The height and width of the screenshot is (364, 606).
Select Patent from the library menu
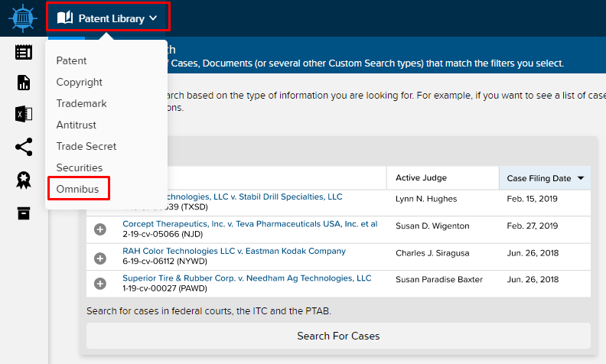click(x=71, y=60)
